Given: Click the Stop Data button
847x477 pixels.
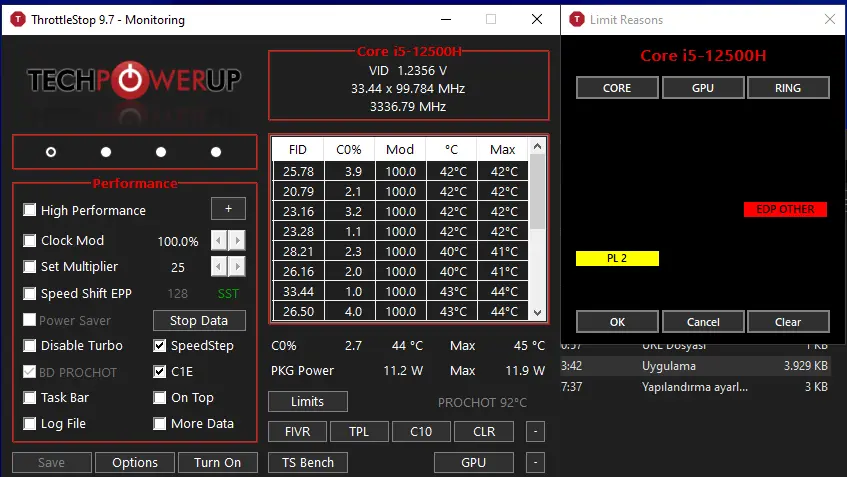Looking at the screenshot, I should pos(199,320).
